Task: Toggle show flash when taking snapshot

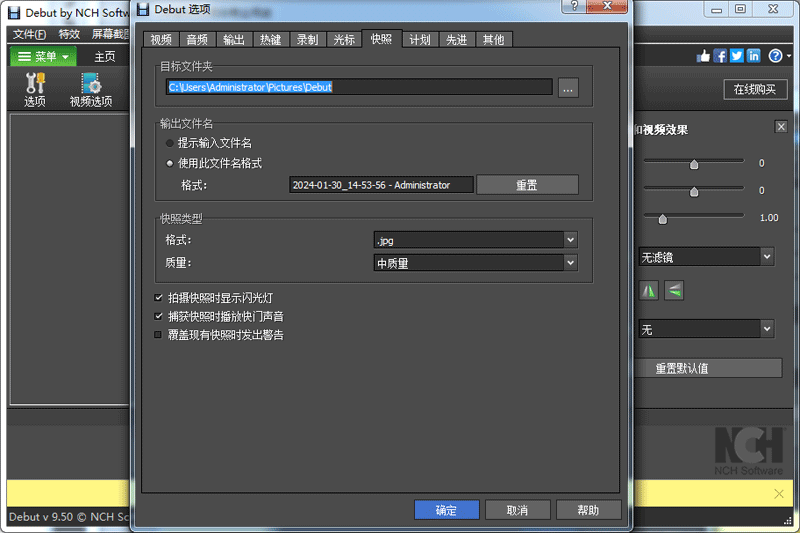Action: (x=158, y=297)
